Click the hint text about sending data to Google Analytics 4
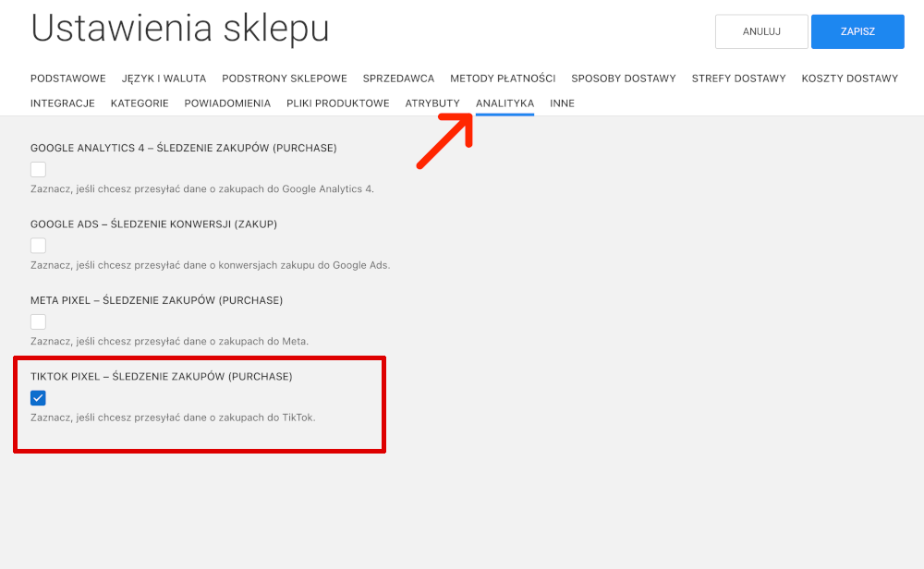Viewport: 924px width, 569px height. click(202, 189)
